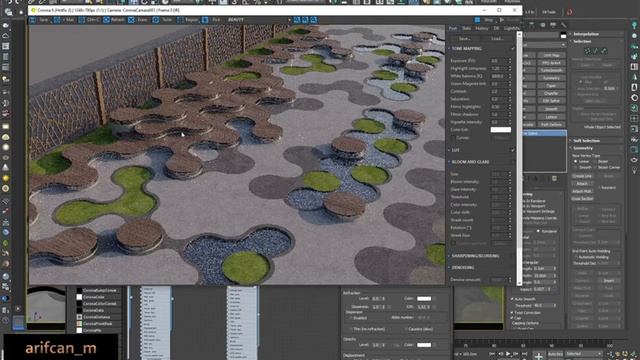This screenshot has width=640, height=360.
Task: Switch to the LightMix tab in VFB
Action: click(x=511, y=28)
